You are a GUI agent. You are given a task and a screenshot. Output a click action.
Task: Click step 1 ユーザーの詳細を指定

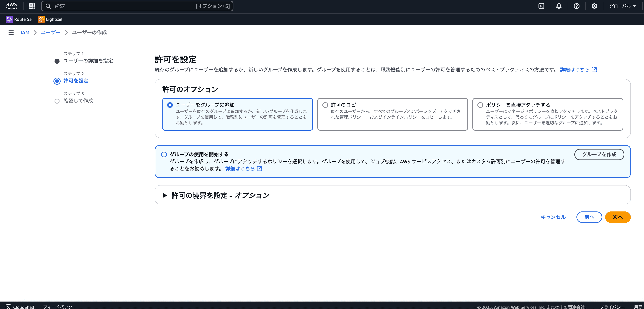88,61
